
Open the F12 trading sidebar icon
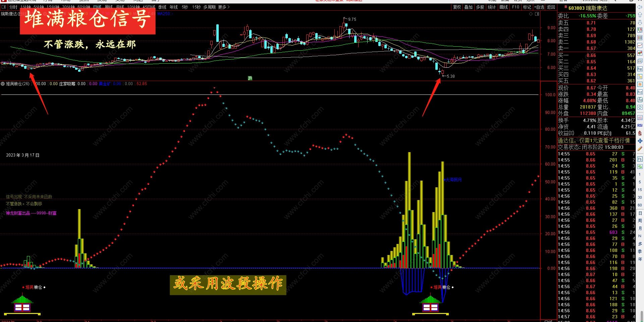tap(640, 92)
